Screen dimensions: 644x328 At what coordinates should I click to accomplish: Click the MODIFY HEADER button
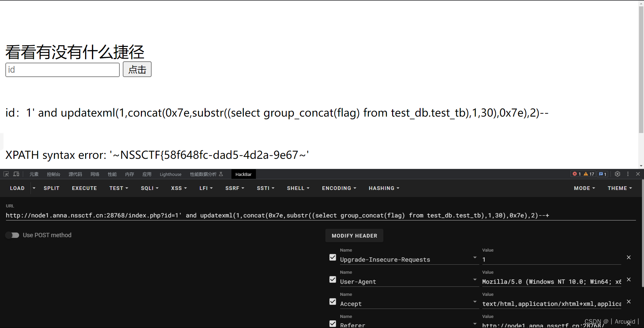[354, 236]
